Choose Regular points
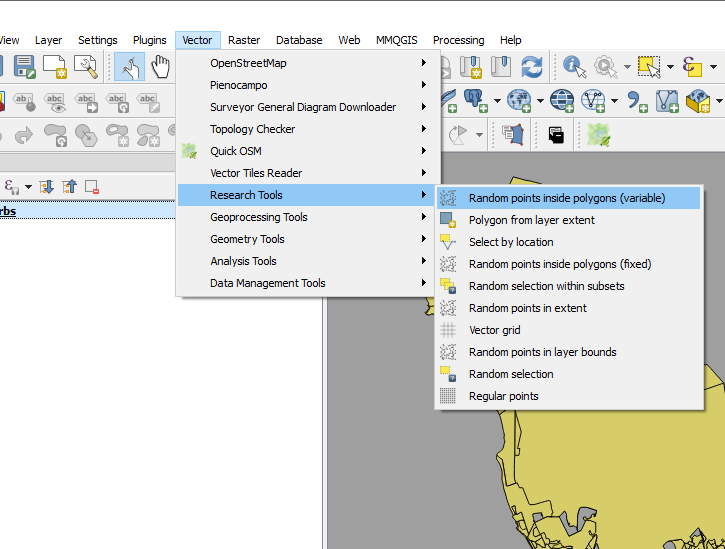Image resolution: width=725 pixels, height=549 pixels. [x=569, y=396]
